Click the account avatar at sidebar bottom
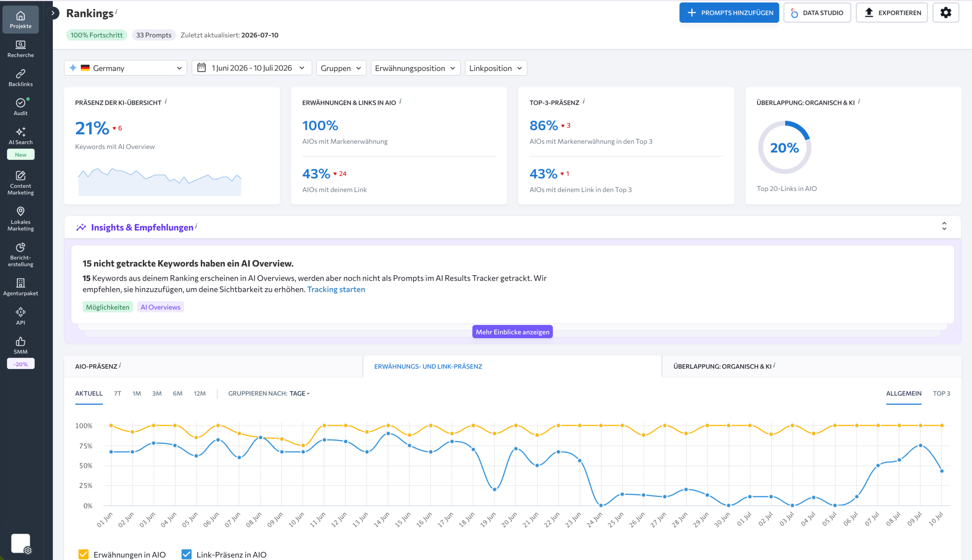Screen dimensions: 972x560 pyautogui.click(x=21, y=543)
